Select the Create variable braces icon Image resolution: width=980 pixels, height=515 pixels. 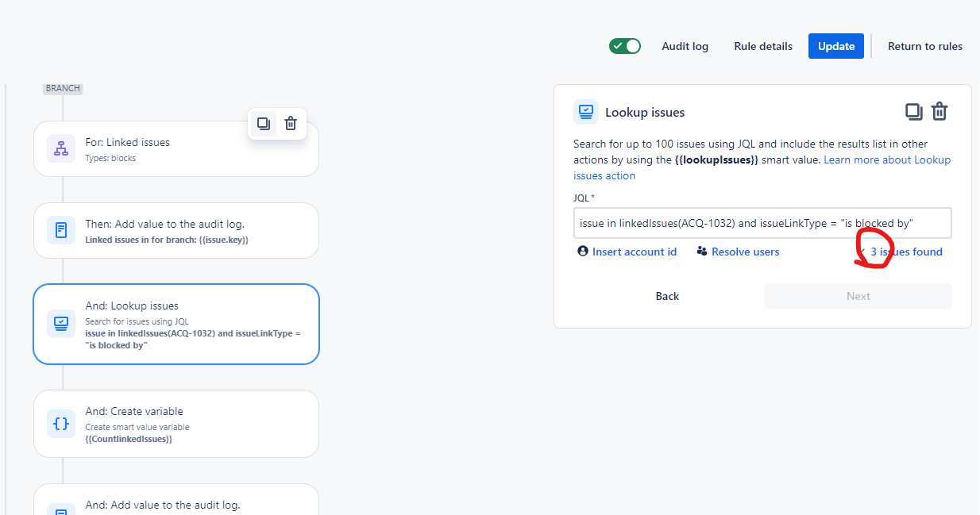61,424
